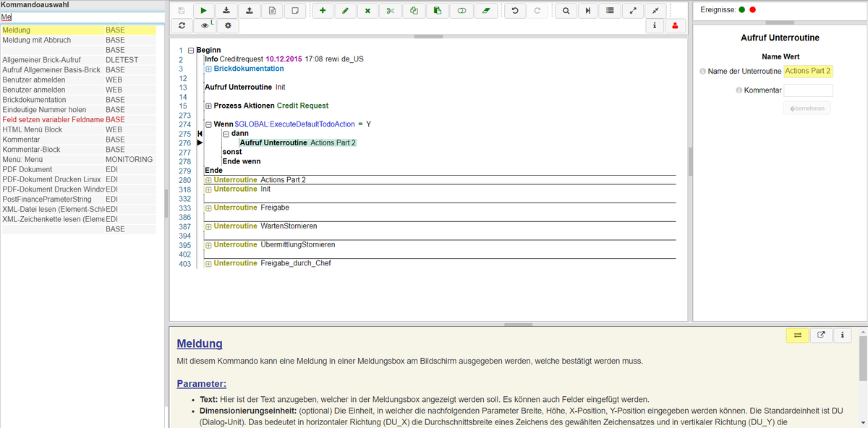This screenshot has width=868, height=428.
Task: Collapse the Wenn condition block
Action: tap(208, 124)
